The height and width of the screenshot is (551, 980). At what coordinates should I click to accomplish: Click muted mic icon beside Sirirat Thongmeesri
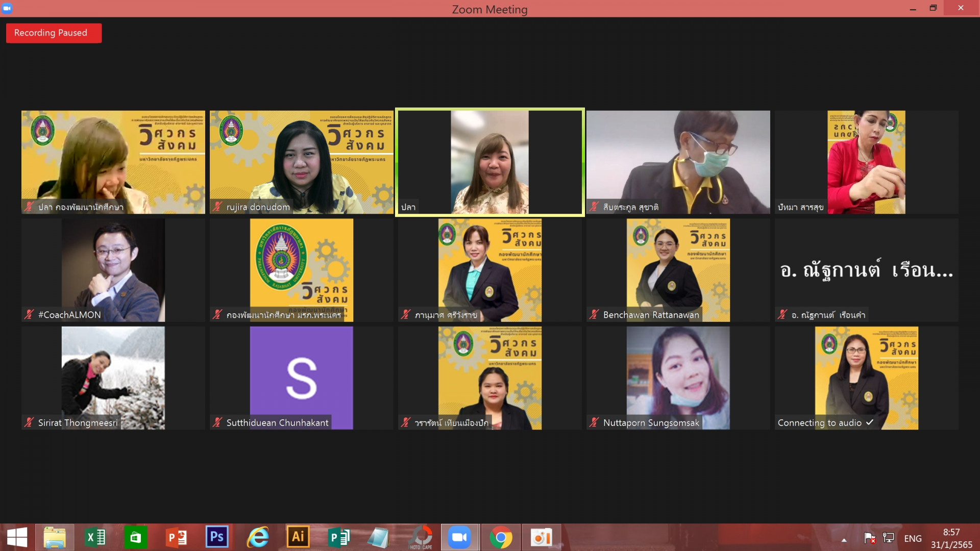30,422
